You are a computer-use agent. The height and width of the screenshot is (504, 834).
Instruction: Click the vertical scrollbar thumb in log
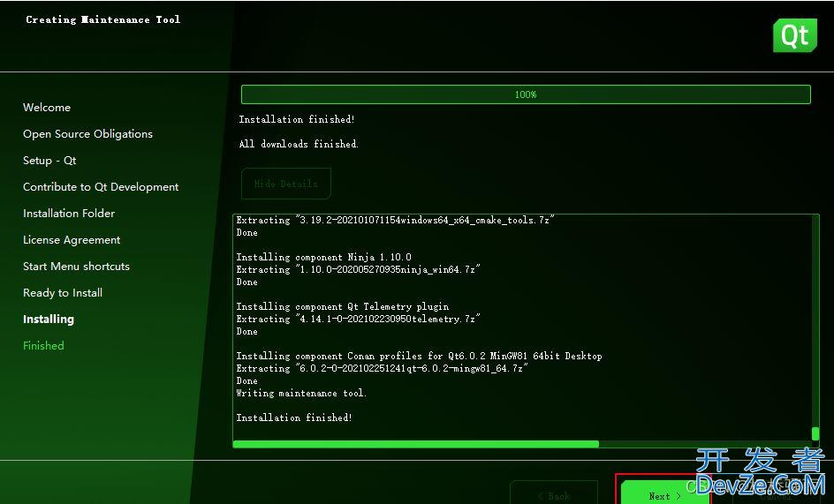coord(815,433)
